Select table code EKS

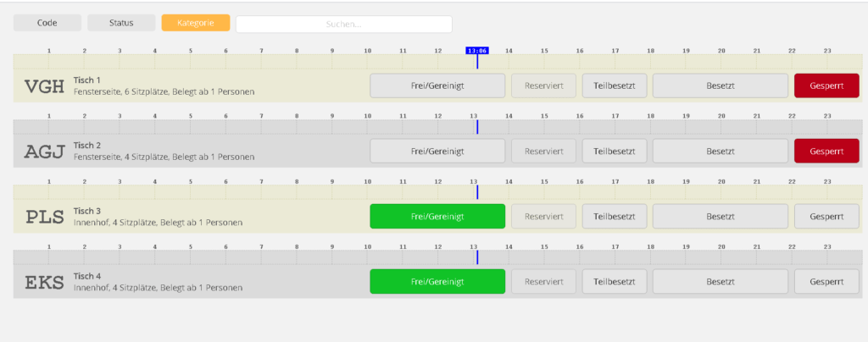45,282
